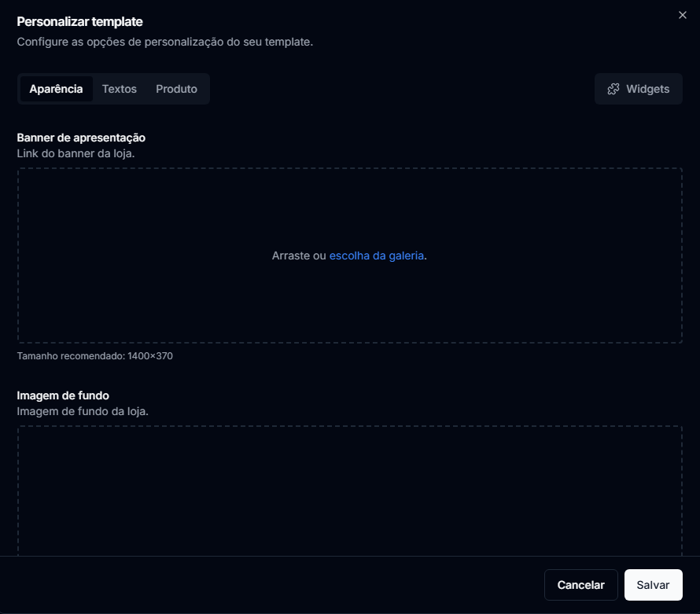Save the template with Salvar
The width and height of the screenshot is (700, 614).
click(653, 585)
